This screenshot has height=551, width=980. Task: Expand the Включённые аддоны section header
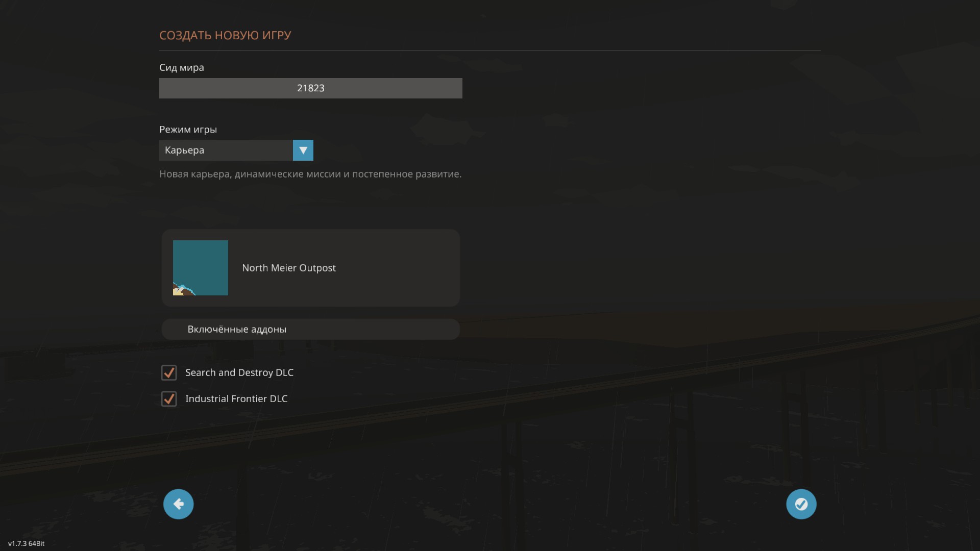point(310,329)
